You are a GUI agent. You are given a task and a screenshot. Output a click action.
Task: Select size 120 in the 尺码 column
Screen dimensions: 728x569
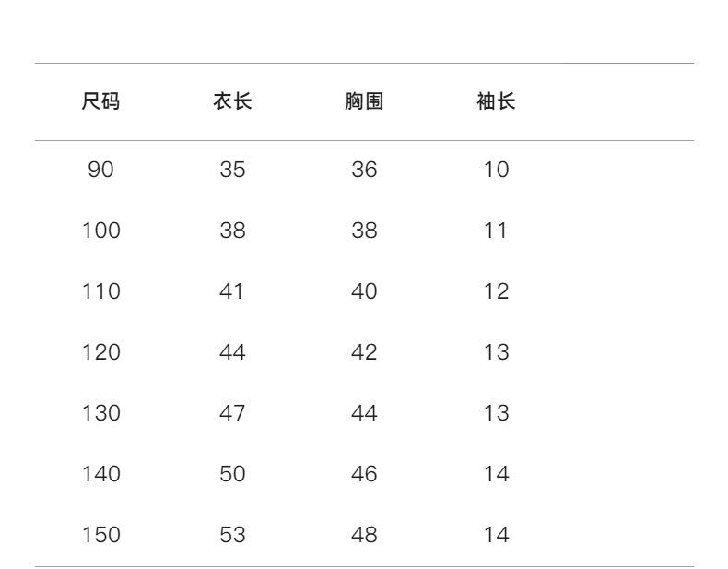(101, 352)
